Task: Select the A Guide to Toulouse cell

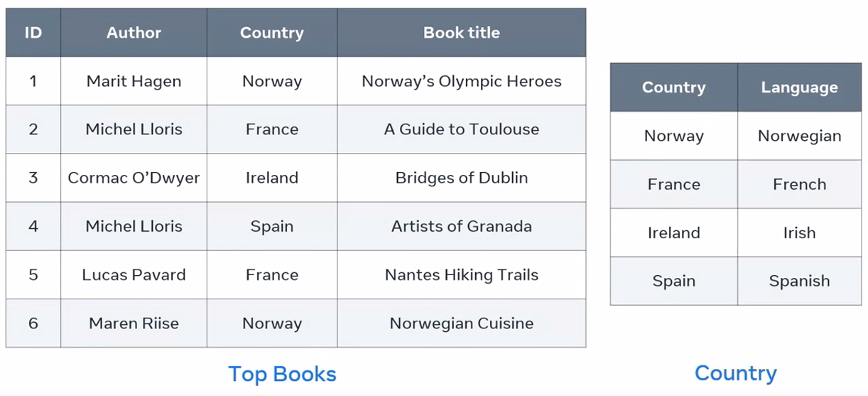Action: [x=461, y=129]
